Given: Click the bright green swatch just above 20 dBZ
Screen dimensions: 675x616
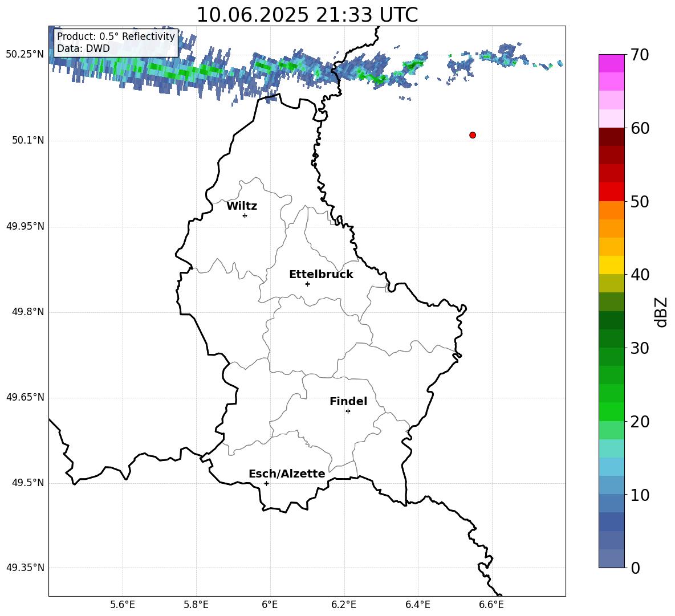Looking at the screenshot, I should pos(612,411).
